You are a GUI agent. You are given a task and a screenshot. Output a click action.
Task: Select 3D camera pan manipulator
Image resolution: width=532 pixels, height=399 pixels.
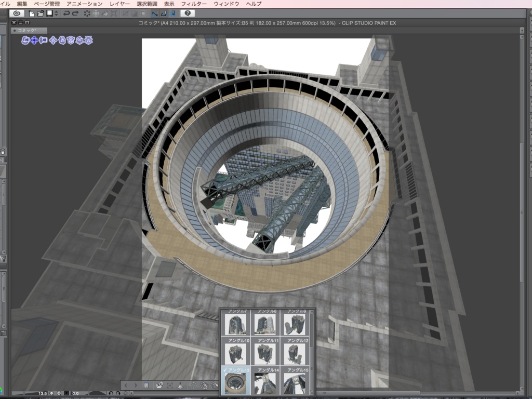coord(34,41)
